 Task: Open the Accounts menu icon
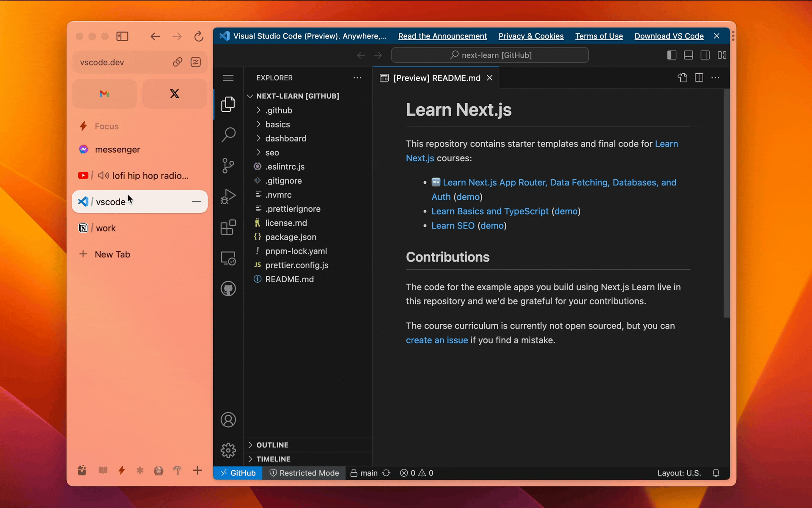pos(228,420)
